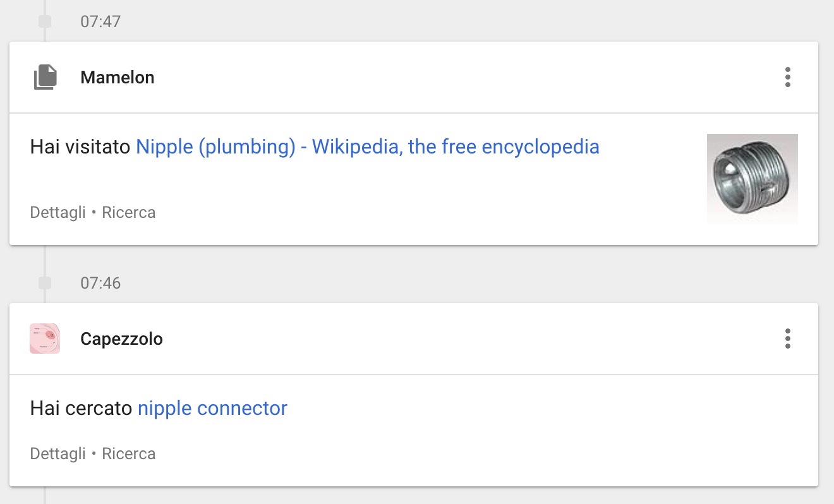Screen dimensions: 834x504
Task: Click Ricerca under the nipple connector search
Action: pyautogui.click(x=128, y=454)
